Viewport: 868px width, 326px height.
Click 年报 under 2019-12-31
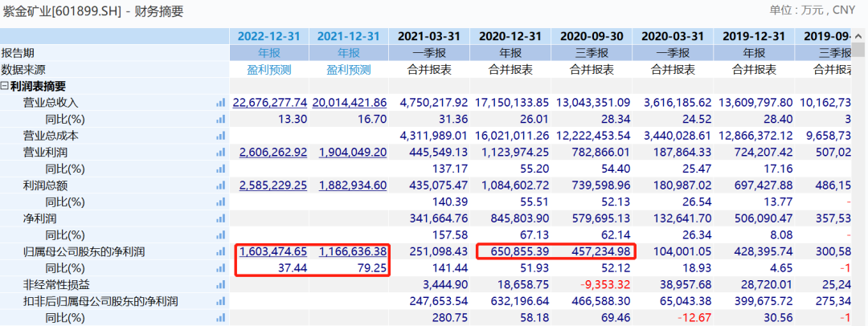point(754,53)
